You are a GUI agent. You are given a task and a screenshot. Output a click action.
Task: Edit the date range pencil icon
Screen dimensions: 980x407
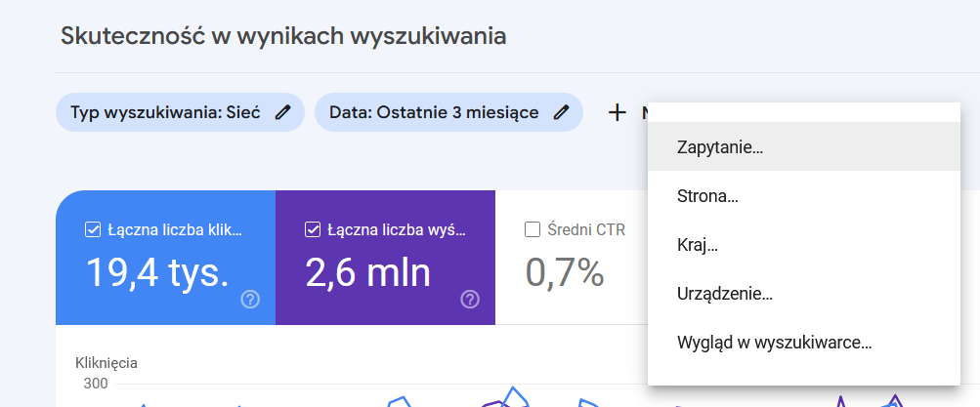click(x=562, y=112)
